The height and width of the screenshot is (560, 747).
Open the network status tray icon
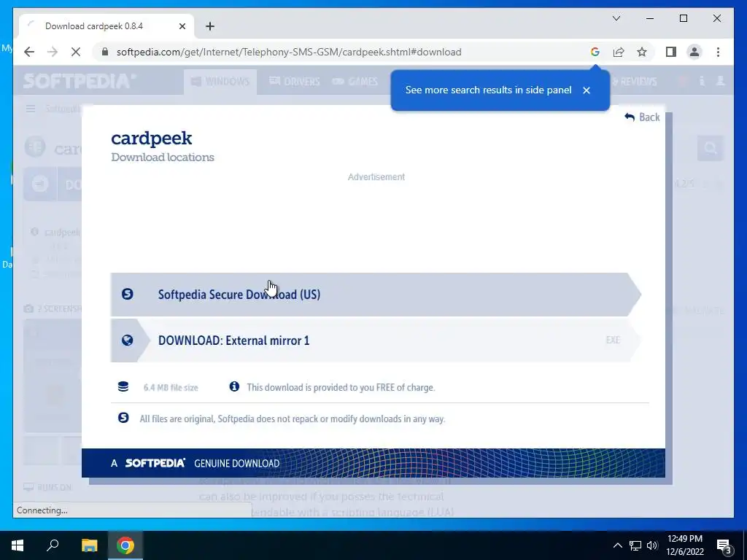coord(635,545)
